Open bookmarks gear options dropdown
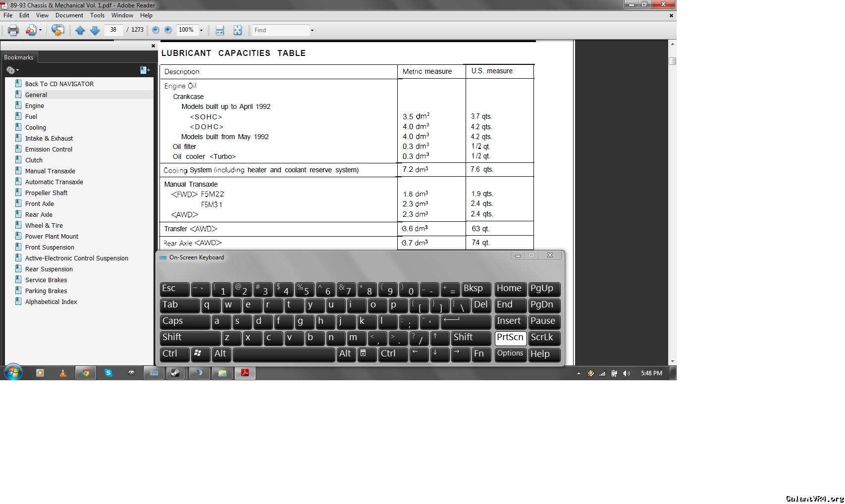The image size is (845, 504). 12,70
